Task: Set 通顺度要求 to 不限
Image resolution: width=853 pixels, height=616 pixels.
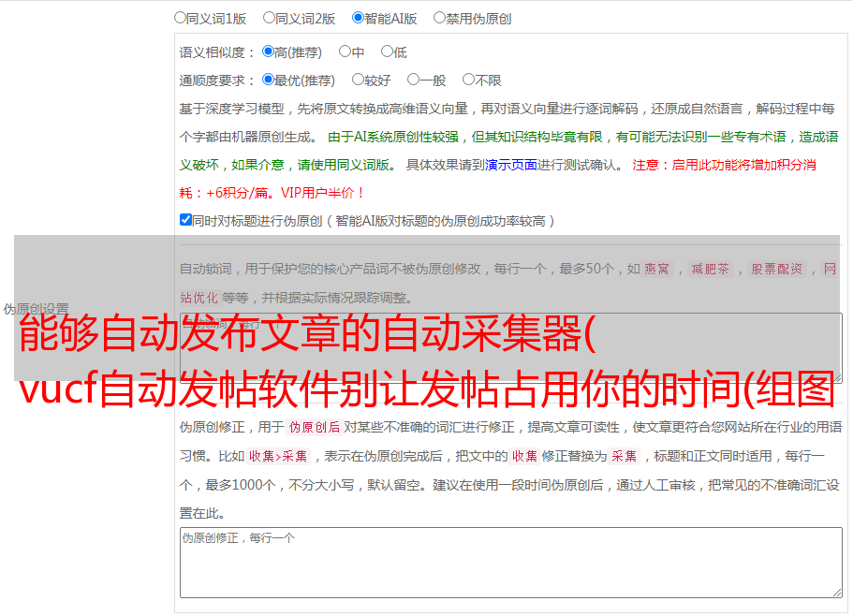Action: (468, 80)
